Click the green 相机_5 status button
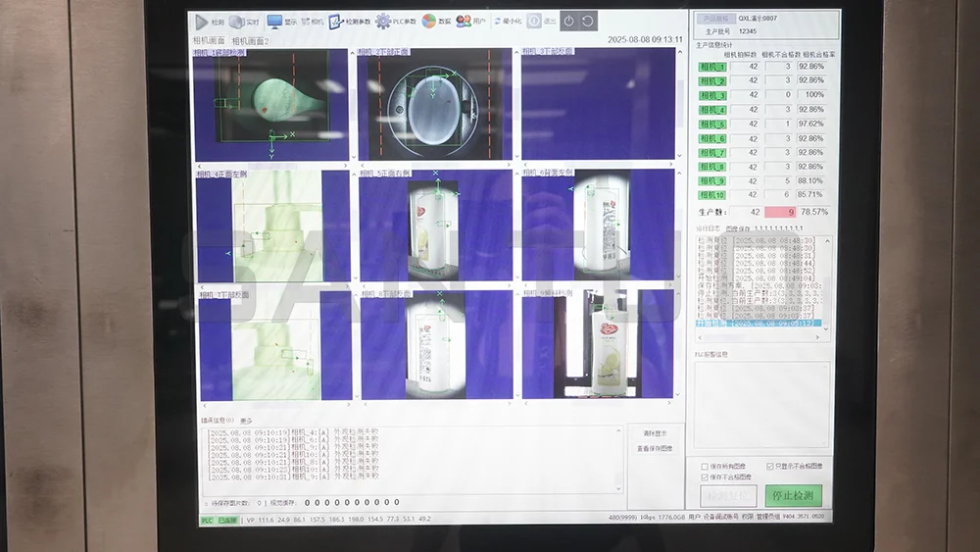 point(711,124)
